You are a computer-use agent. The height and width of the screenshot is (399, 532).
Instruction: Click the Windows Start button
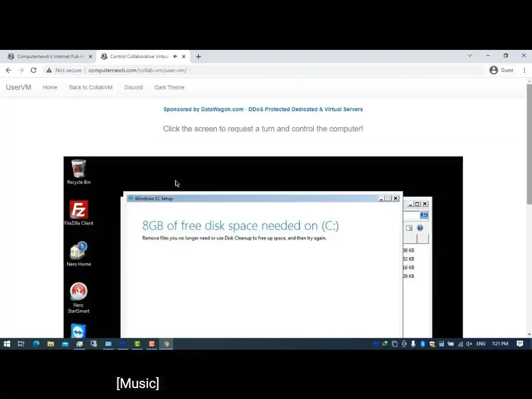pos(7,344)
